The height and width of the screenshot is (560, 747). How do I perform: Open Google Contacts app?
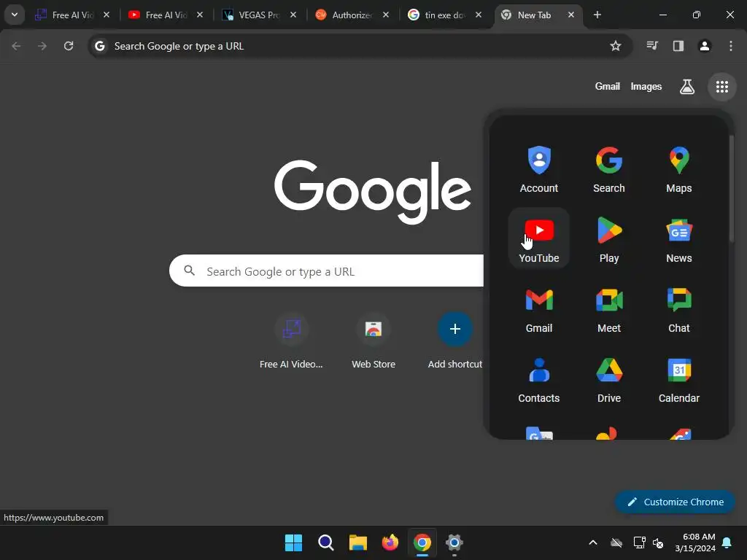pos(539,379)
